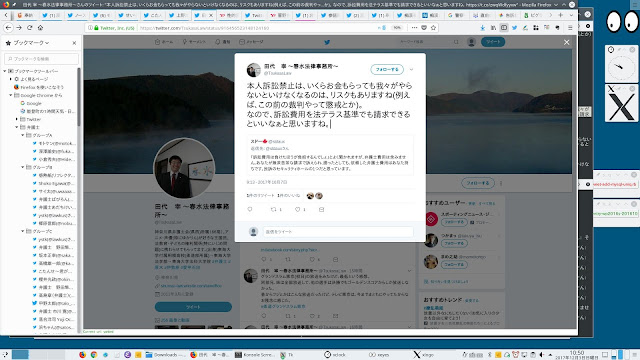
Task: Open the Twitter Home nav item
Action: click(164, 42)
